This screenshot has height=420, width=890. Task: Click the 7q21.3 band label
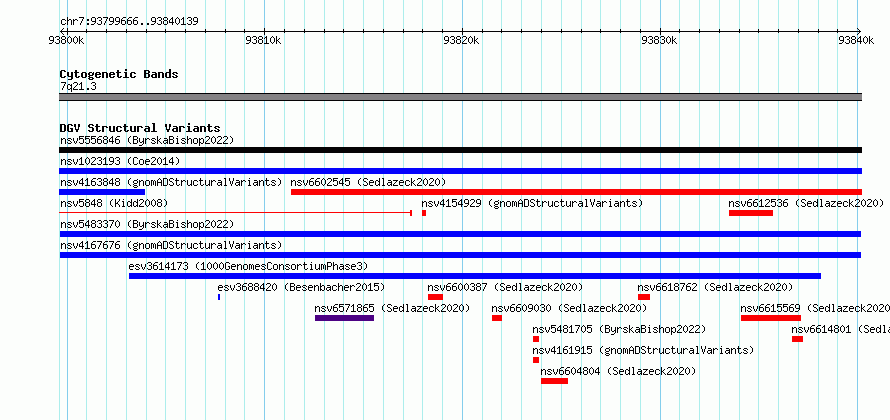point(78,86)
